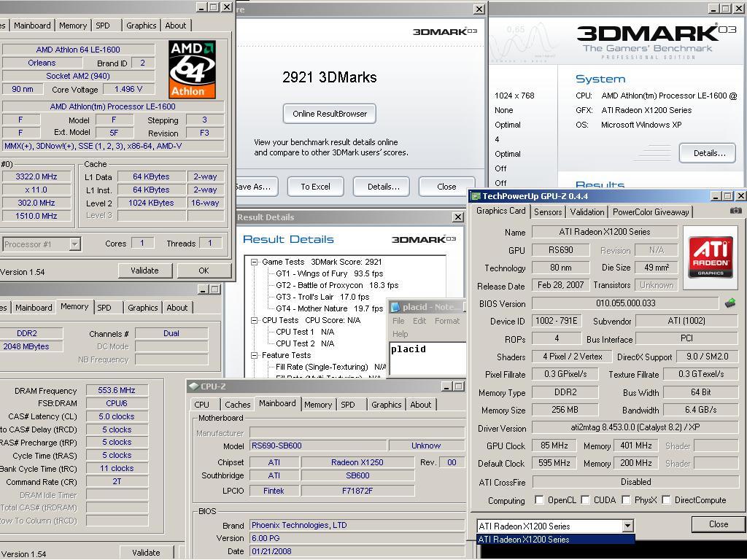Click the Device ID value 1002 - 791E
This screenshot has height=560, width=747.
tap(556, 321)
